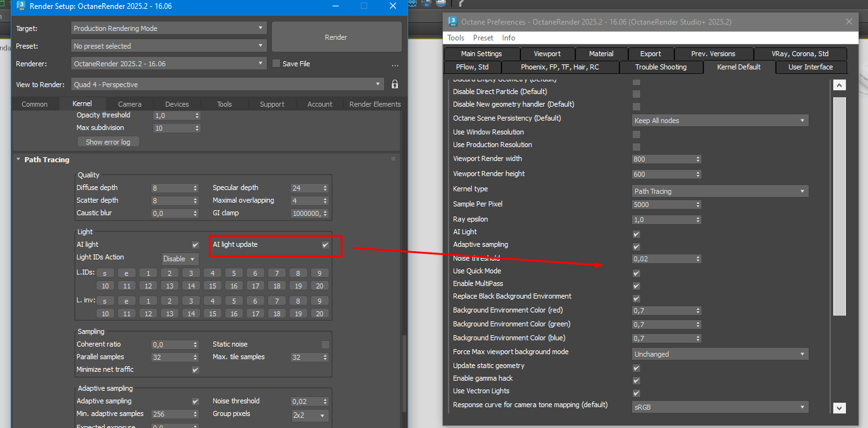Click L.IDs button s
The width and height of the screenshot is (868, 428).
point(105,273)
